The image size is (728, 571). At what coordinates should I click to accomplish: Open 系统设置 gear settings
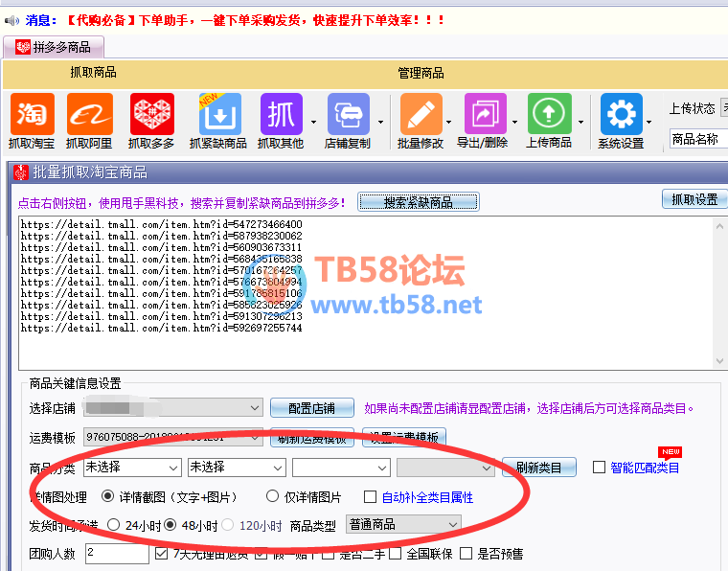621,115
